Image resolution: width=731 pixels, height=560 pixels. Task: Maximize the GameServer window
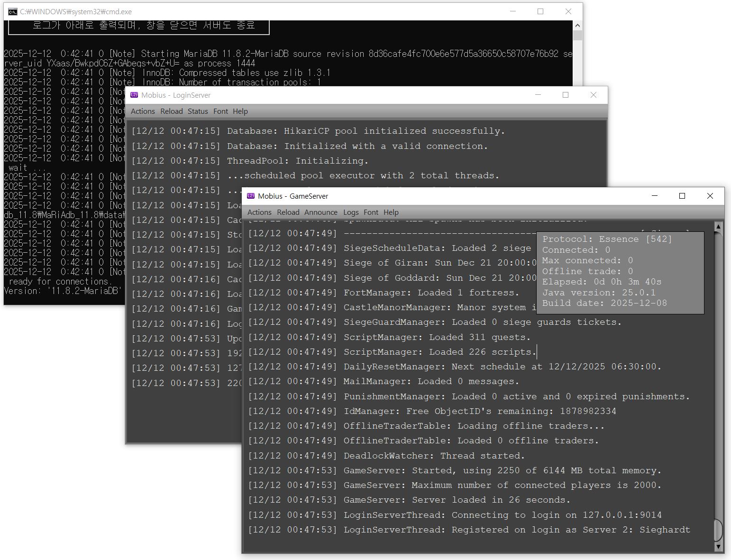[682, 196]
